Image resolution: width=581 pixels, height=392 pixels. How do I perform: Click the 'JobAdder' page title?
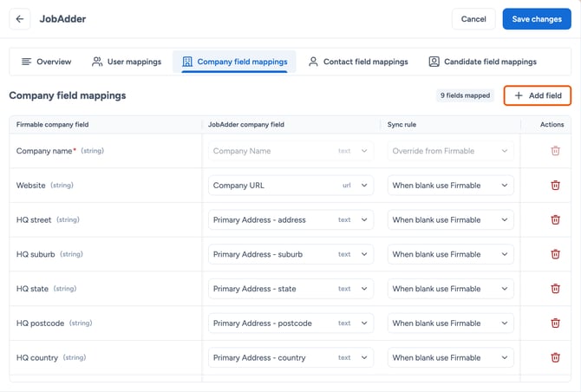(x=62, y=19)
